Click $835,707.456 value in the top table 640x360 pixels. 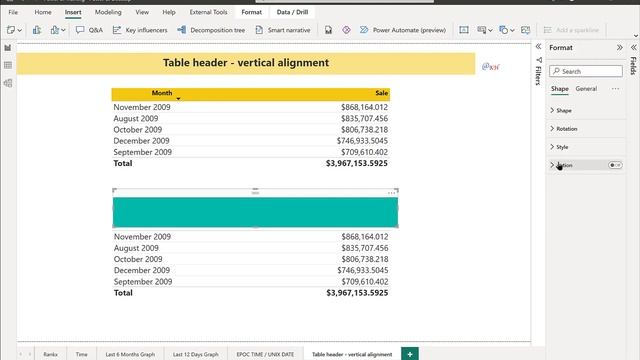coord(364,118)
